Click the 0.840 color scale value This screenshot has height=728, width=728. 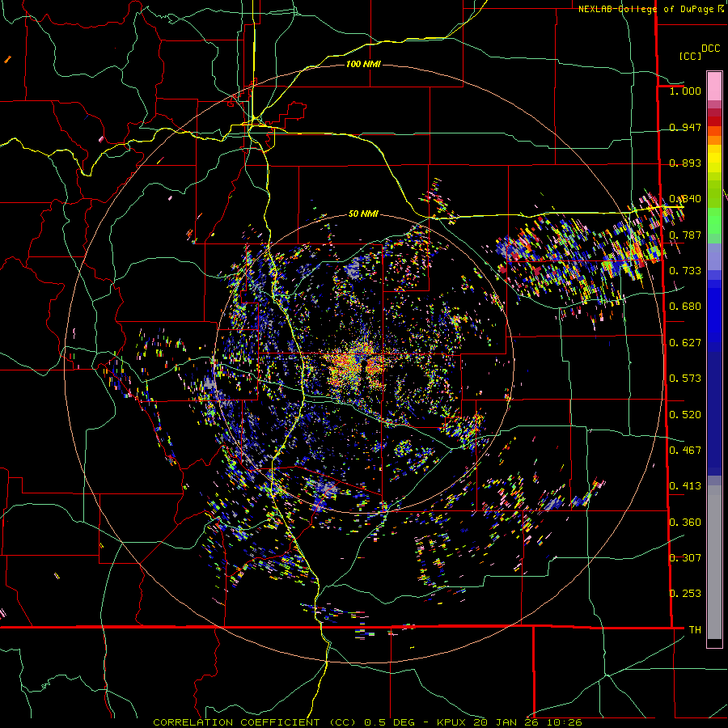click(685, 199)
